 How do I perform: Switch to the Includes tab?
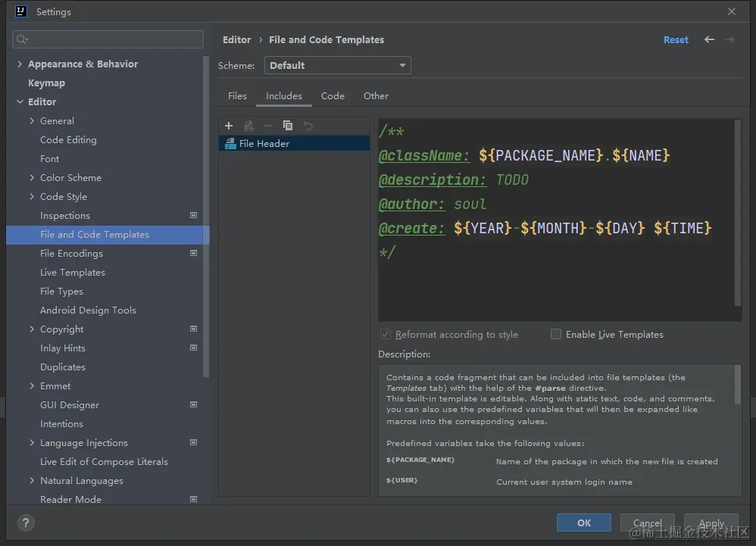click(x=284, y=96)
